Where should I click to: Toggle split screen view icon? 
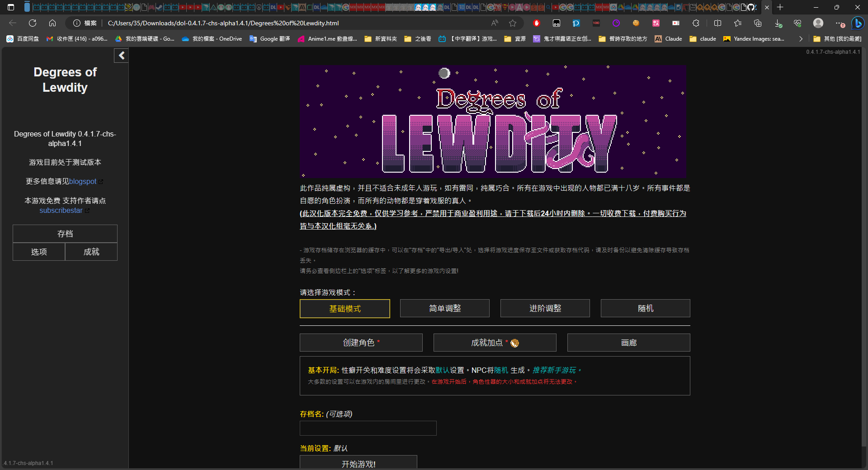[x=717, y=23]
